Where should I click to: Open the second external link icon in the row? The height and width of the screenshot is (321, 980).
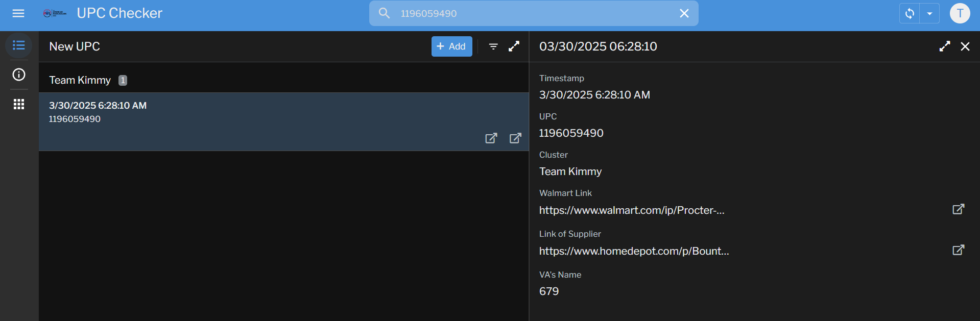coord(515,138)
